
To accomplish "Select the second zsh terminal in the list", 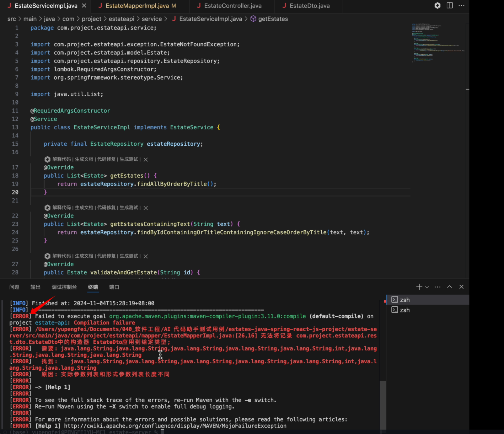I will pos(404,310).
